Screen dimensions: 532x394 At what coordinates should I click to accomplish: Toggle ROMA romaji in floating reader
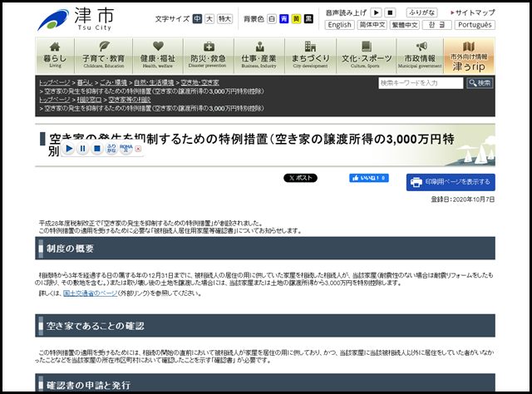pos(126,149)
